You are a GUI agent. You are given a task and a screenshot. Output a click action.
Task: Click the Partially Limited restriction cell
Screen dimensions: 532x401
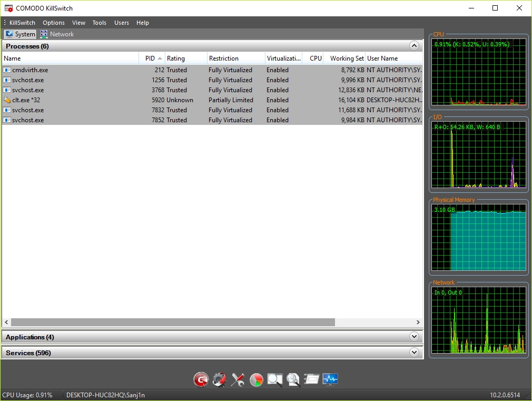231,100
